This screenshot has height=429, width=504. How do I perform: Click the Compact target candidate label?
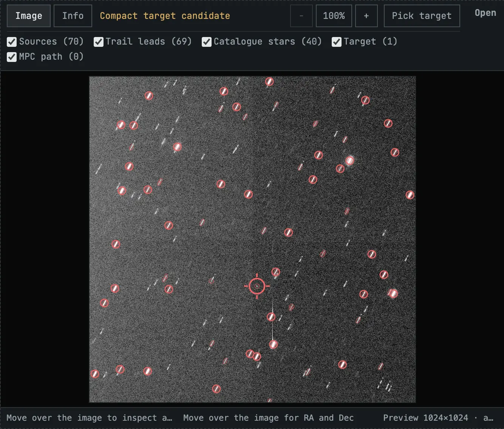pos(165,16)
